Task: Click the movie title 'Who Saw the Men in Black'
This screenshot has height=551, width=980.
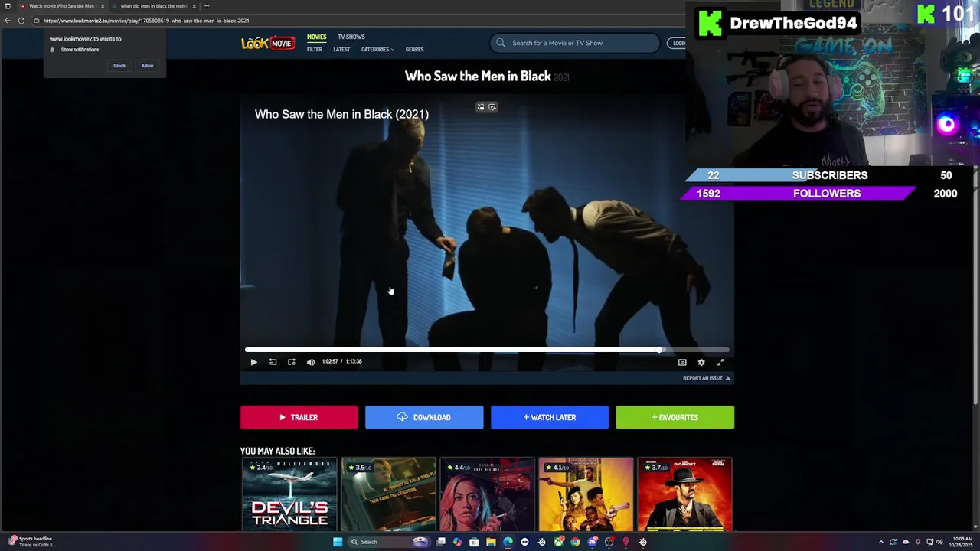Action: tap(478, 76)
